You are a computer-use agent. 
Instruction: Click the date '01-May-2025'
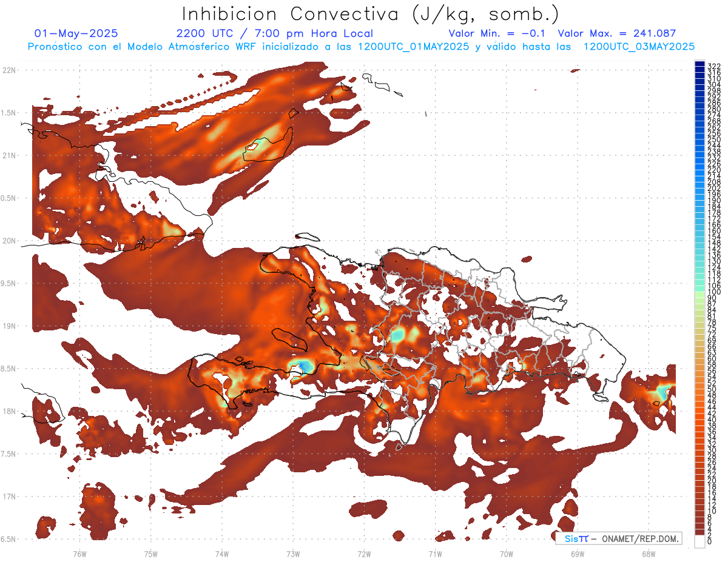point(76,33)
